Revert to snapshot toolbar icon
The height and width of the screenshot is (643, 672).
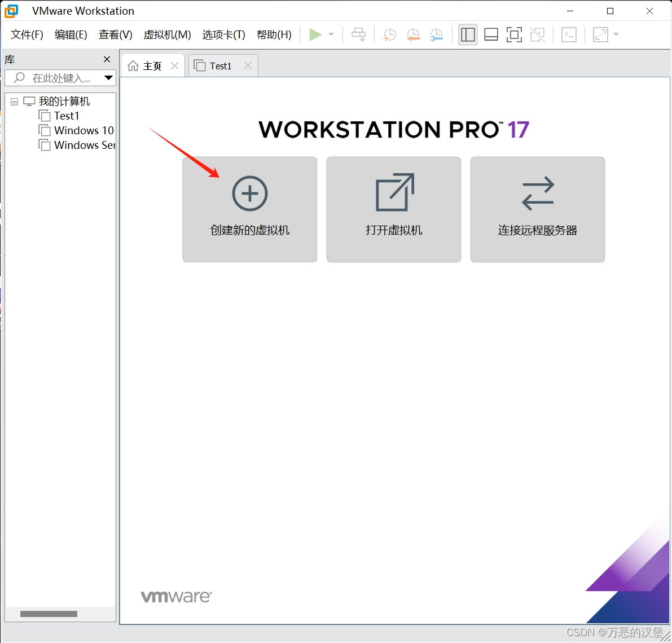coord(413,35)
